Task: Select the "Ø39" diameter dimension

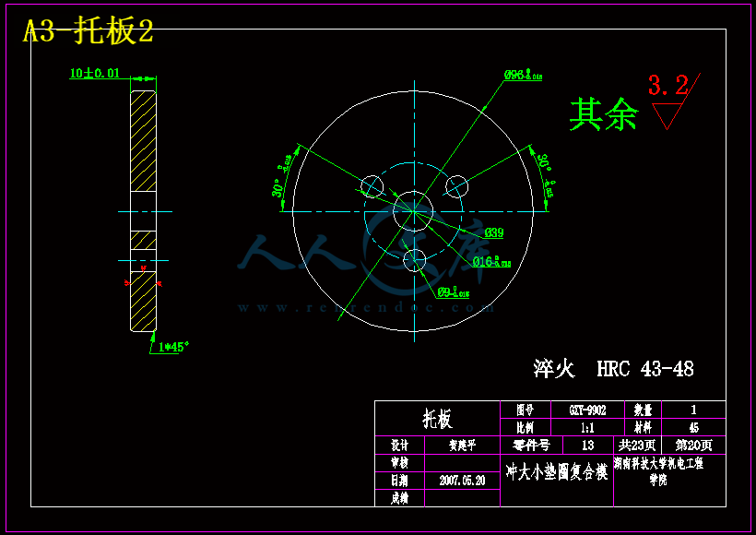Action: 494,233
